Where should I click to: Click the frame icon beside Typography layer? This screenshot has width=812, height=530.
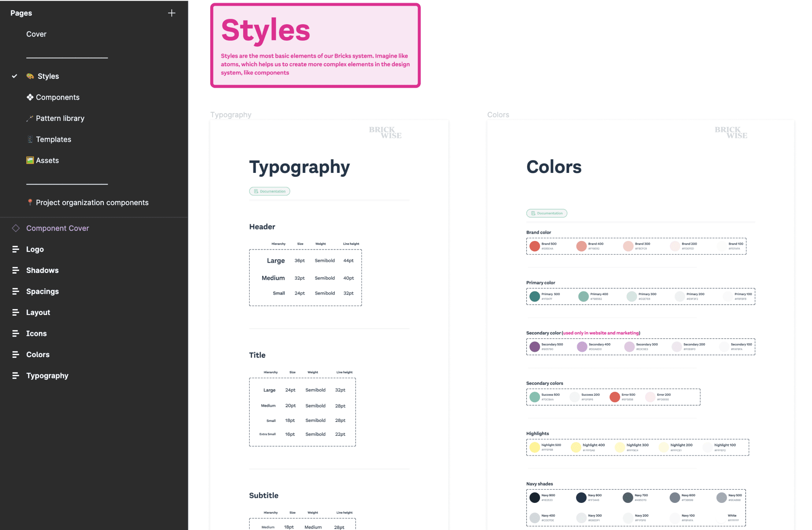[15, 376]
